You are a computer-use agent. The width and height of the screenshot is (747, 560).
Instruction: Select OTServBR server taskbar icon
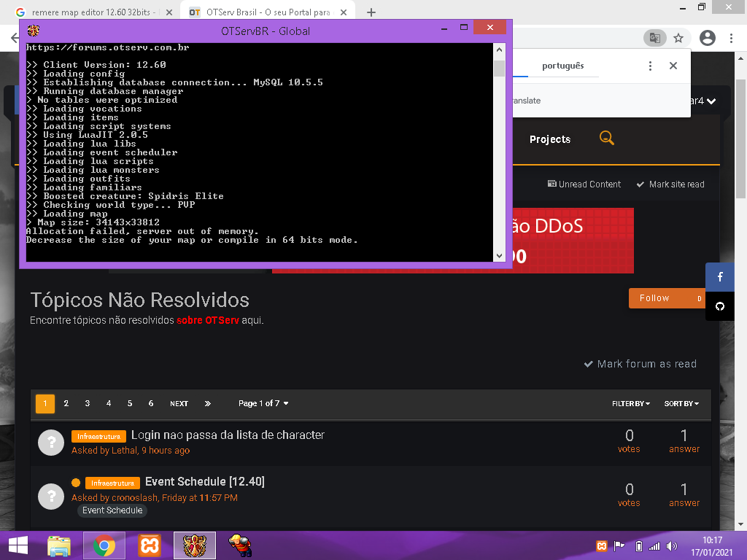pyautogui.click(x=195, y=545)
